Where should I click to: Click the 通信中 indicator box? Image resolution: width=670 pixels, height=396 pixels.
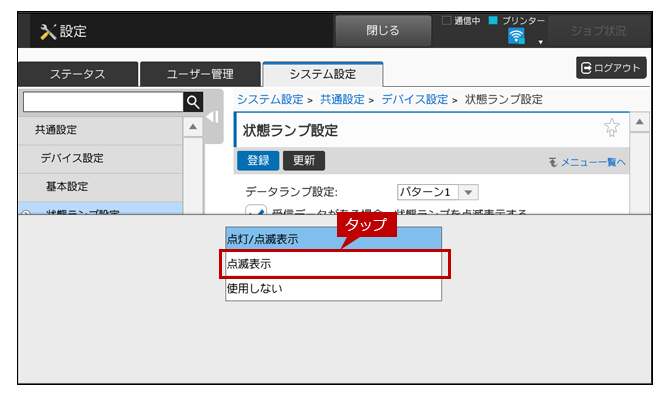click(447, 21)
